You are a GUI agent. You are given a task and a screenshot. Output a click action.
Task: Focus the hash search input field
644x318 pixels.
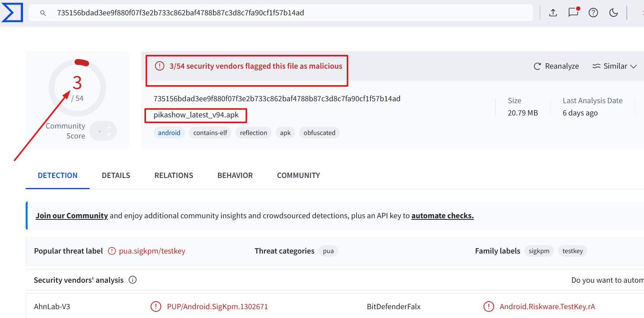click(x=280, y=13)
